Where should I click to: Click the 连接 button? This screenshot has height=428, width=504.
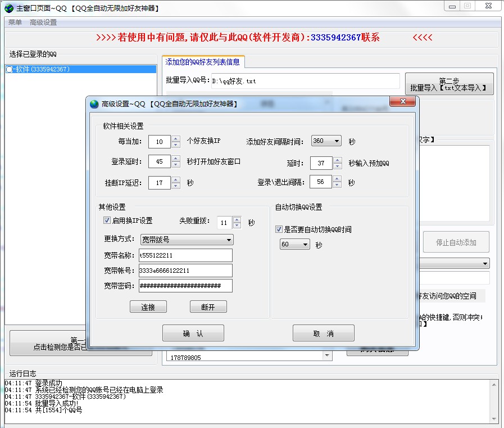[148, 307]
